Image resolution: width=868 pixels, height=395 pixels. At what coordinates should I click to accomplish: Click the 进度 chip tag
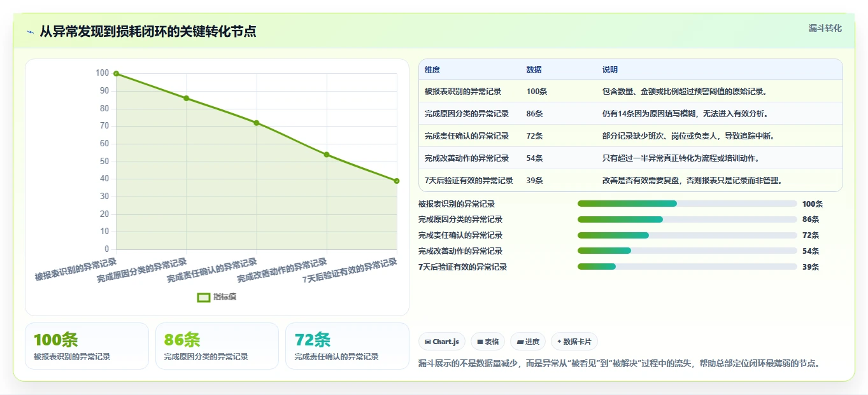[528, 342]
